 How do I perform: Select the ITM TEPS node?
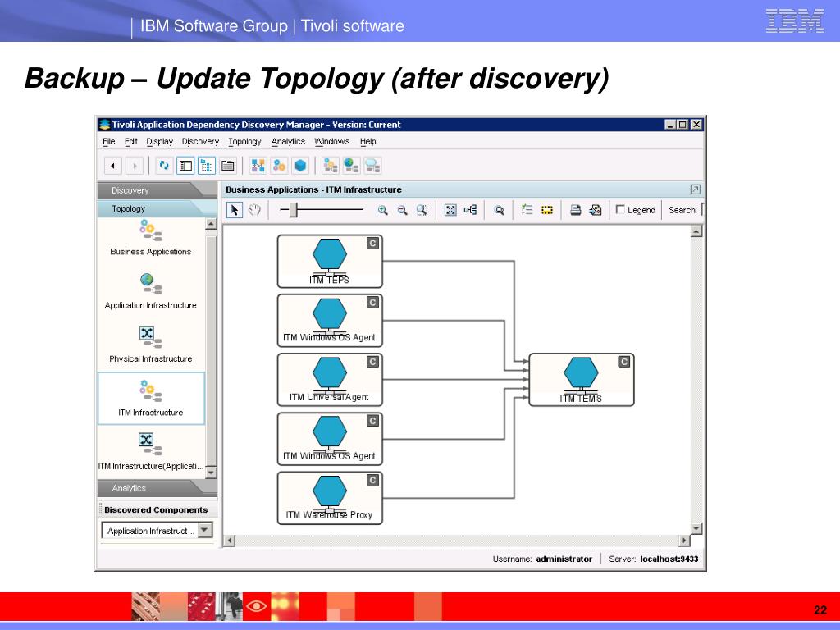point(330,262)
